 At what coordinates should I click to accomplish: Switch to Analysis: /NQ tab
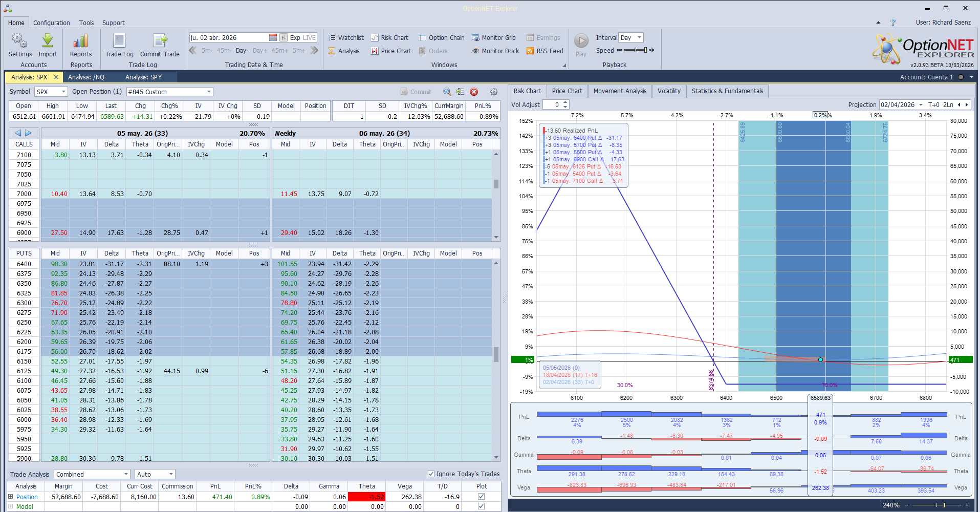[86, 77]
